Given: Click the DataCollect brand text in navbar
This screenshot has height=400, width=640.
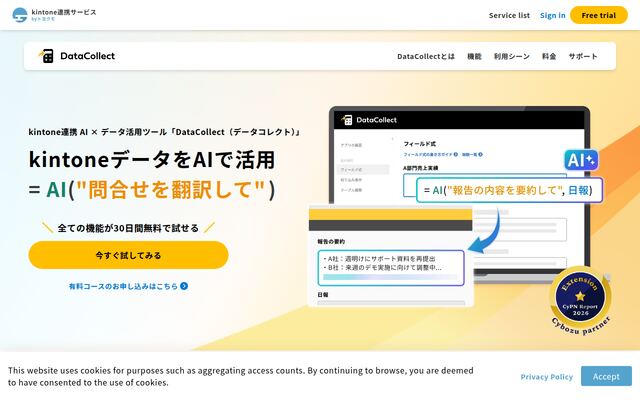Looking at the screenshot, I should (x=87, y=56).
